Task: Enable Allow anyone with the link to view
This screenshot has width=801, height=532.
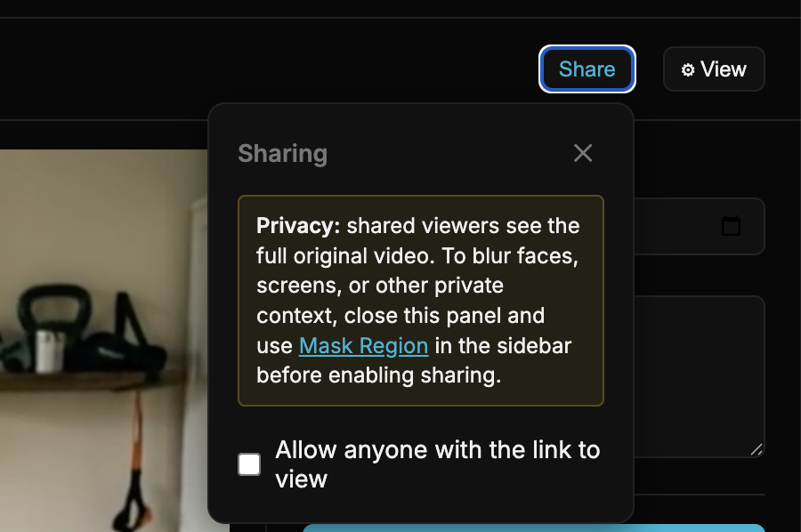Action: tap(249, 464)
